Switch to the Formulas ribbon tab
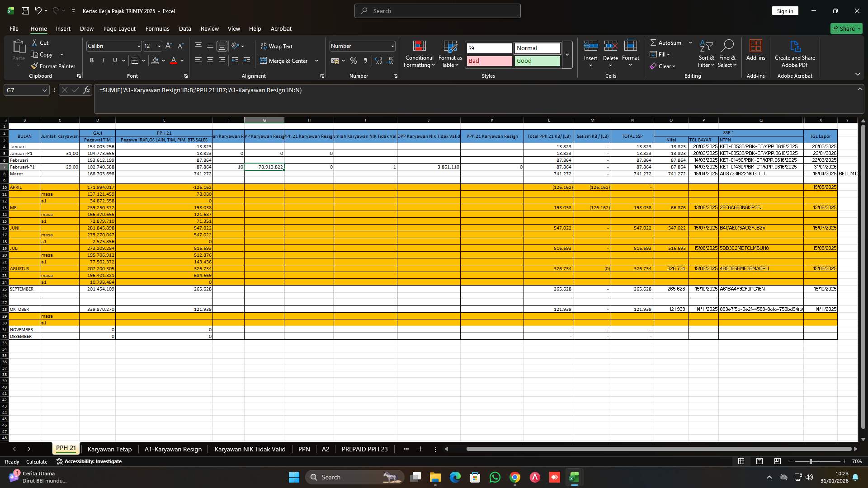Image resolution: width=868 pixels, height=488 pixels. [157, 28]
